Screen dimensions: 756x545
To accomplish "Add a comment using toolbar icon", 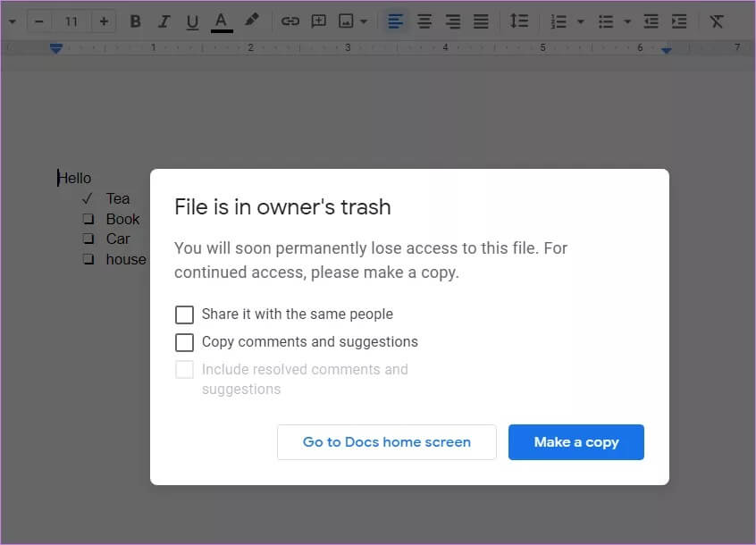I will [x=319, y=21].
